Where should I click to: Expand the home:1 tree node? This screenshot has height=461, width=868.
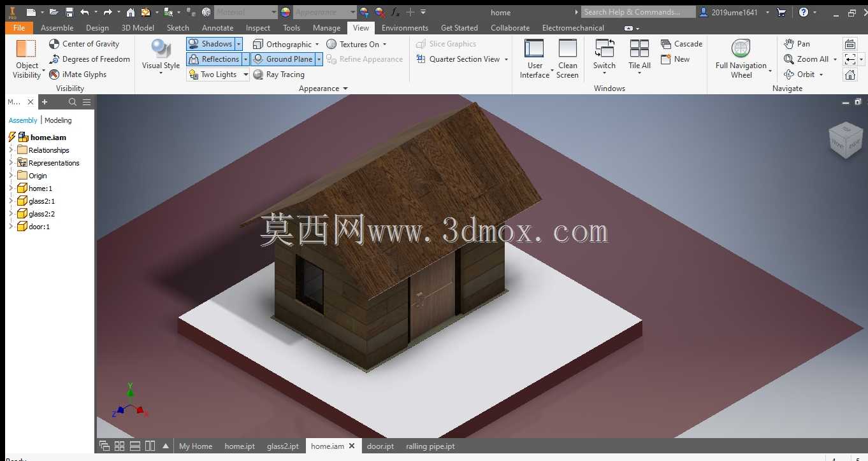(11, 188)
